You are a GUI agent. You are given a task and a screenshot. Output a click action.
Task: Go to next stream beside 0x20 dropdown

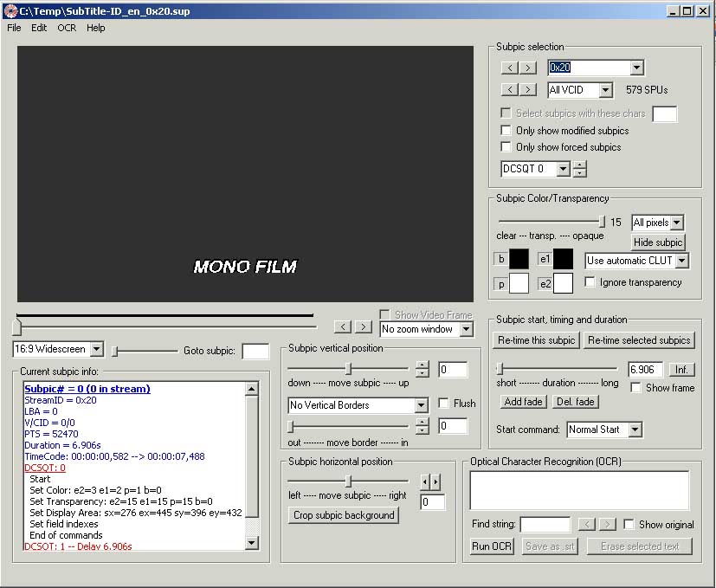[x=528, y=68]
